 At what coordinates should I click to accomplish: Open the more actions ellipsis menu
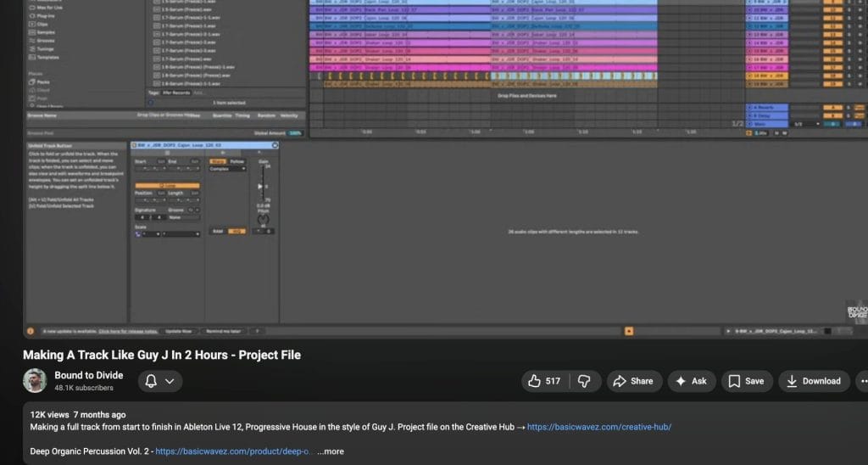862,381
